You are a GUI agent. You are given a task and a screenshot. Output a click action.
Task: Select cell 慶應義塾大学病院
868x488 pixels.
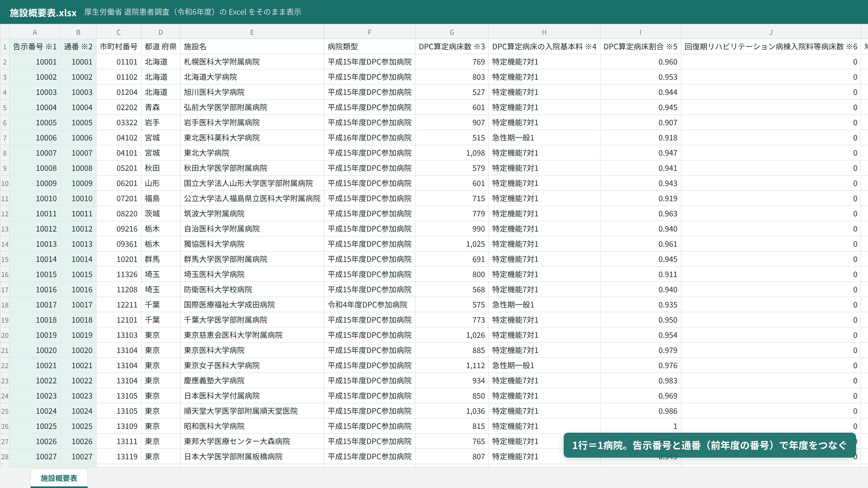click(252, 381)
